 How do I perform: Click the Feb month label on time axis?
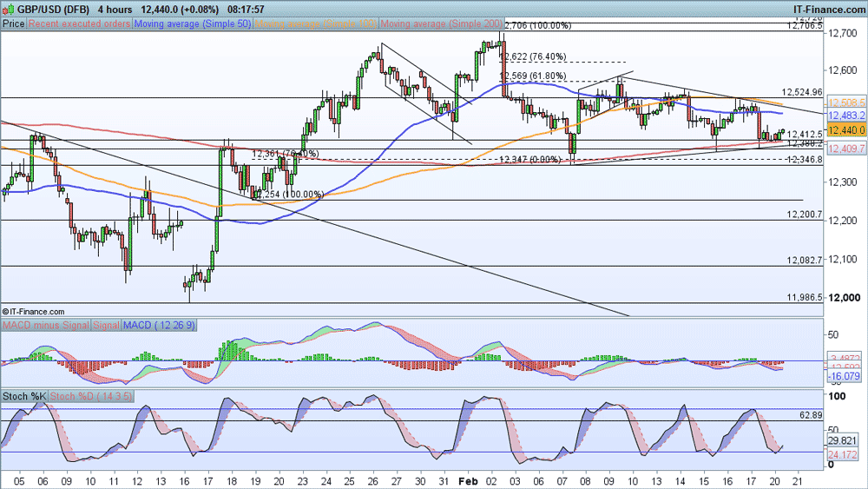[468, 481]
